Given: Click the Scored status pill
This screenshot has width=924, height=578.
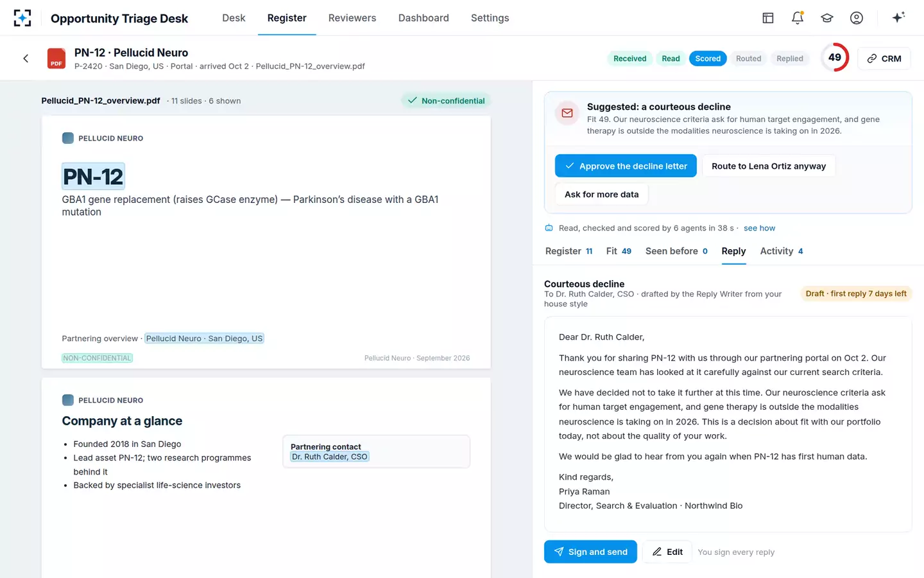Looking at the screenshot, I should coord(708,58).
